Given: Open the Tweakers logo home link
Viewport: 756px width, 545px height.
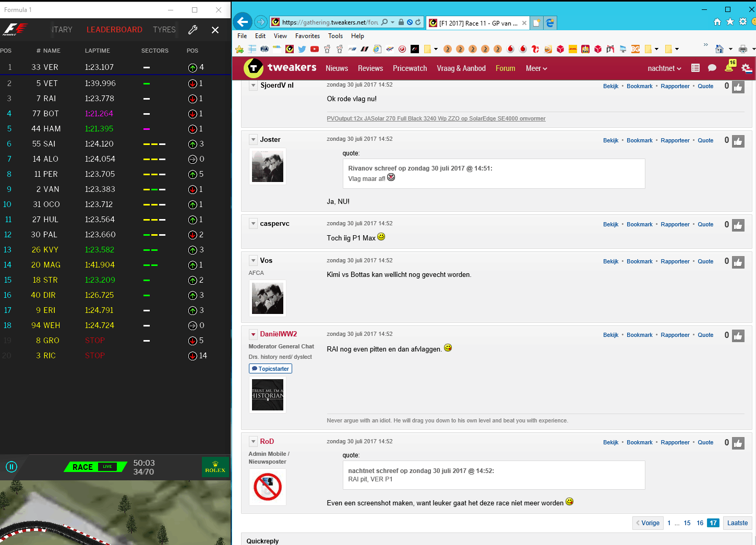Looking at the screenshot, I should [280, 68].
